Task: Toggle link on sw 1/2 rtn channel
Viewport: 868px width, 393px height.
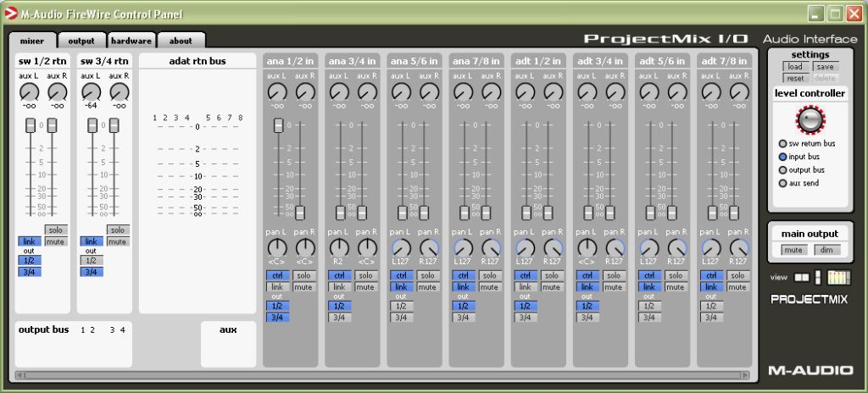Action: click(30, 241)
